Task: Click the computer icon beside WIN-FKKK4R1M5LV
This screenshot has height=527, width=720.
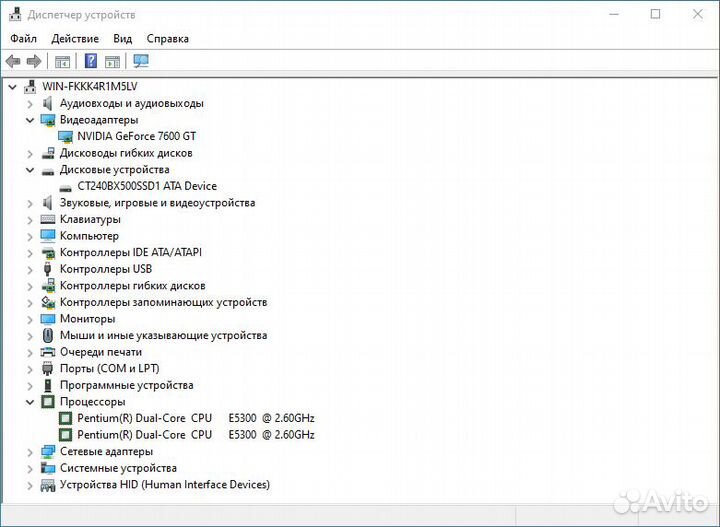Action: 30,86
